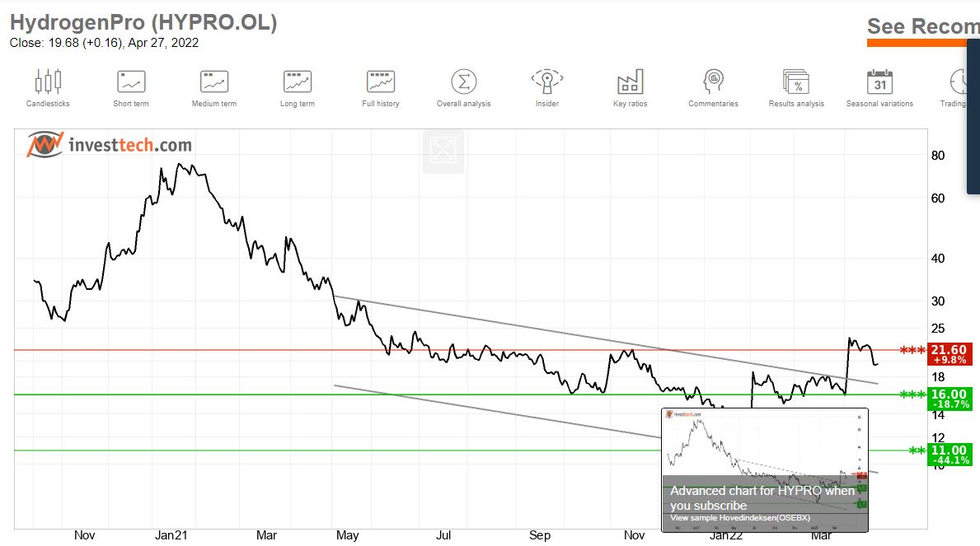Image resolution: width=980 pixels, height=546 pixels.
Task: Click the See Recom… link
Action: (923, 26)
